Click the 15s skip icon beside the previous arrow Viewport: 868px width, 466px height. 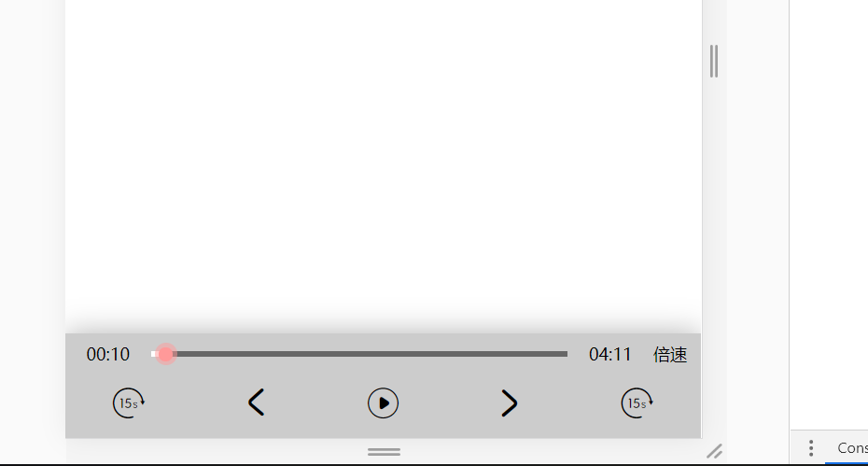129,402
